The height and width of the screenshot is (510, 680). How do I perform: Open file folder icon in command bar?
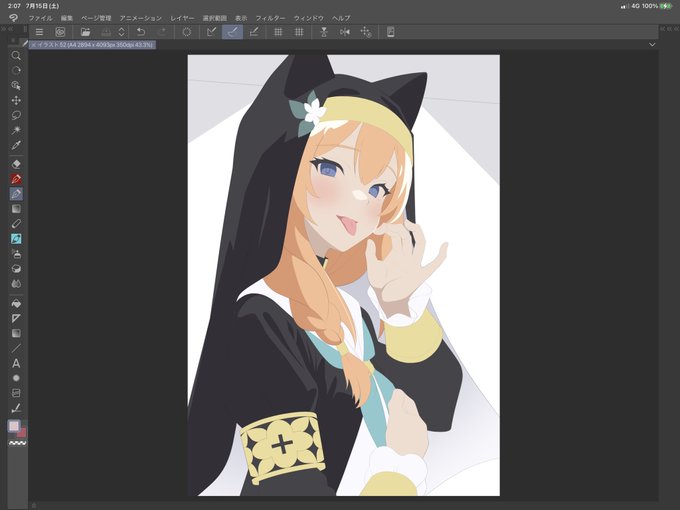[85, 32]
